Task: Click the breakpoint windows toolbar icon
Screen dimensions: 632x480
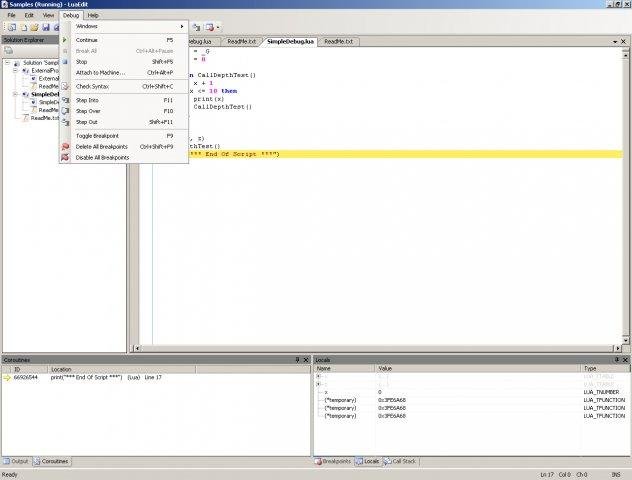Action: (x=210, y=27)
